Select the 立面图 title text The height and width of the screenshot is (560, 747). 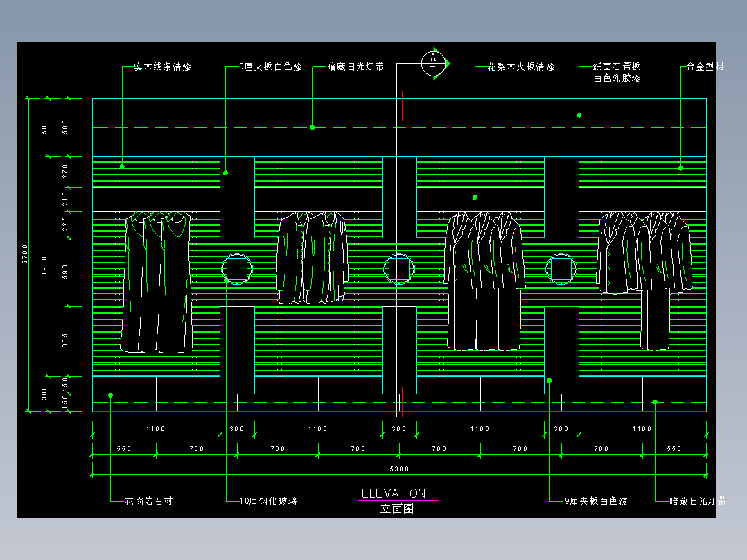pyautogui.click(x=397, y=509)
